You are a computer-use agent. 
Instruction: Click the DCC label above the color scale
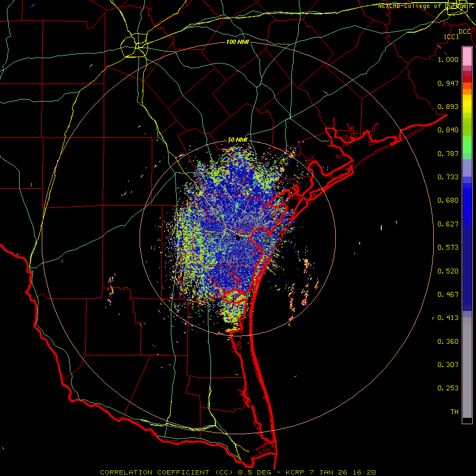pos(465,32)
